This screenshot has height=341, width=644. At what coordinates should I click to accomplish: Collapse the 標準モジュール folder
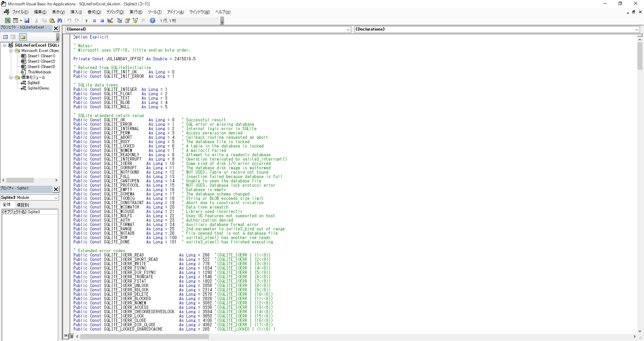[x=11, y=77]
